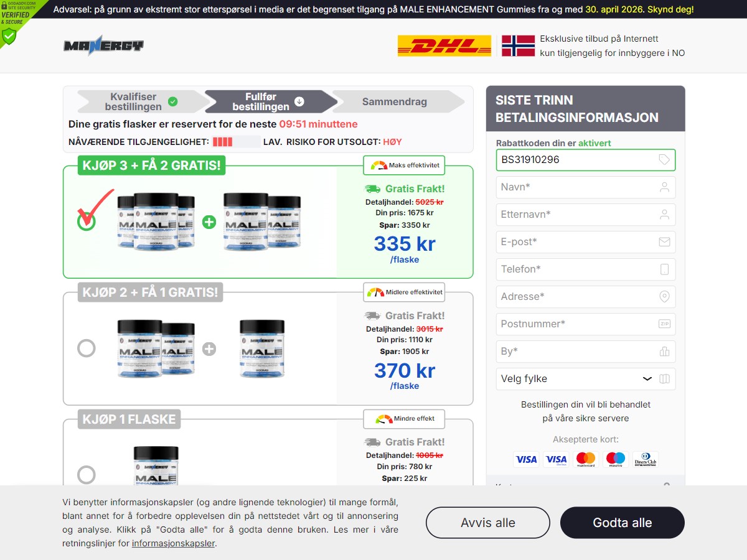The image size is (747, 560).
Task: Select the Kjøp 1 flaske radio button
Action: (87, 475)
